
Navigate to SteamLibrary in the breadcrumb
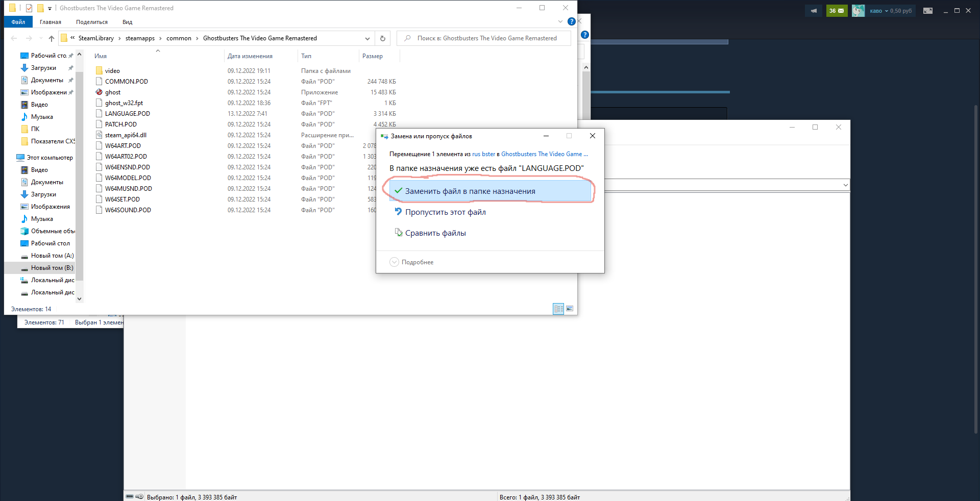coord(96,38)
